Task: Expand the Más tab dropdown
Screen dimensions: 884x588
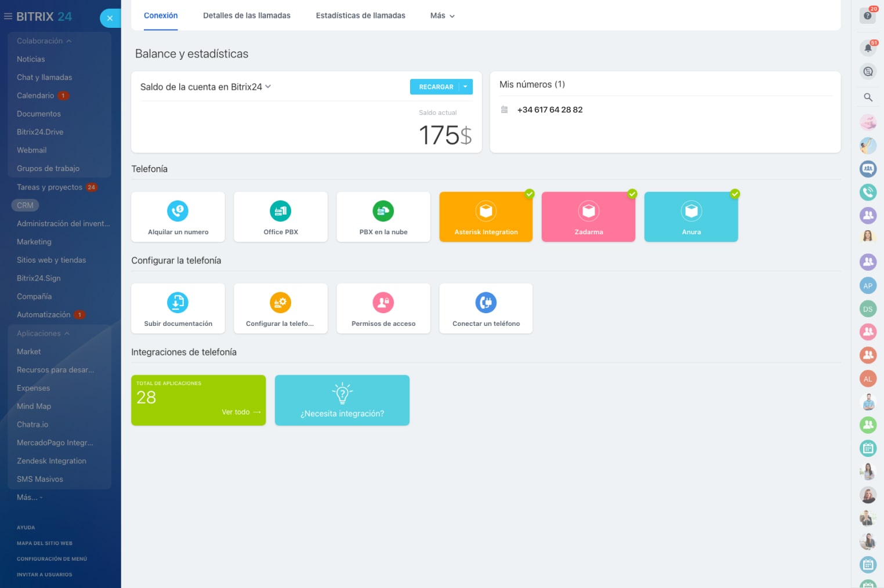Action: (443, 16)
